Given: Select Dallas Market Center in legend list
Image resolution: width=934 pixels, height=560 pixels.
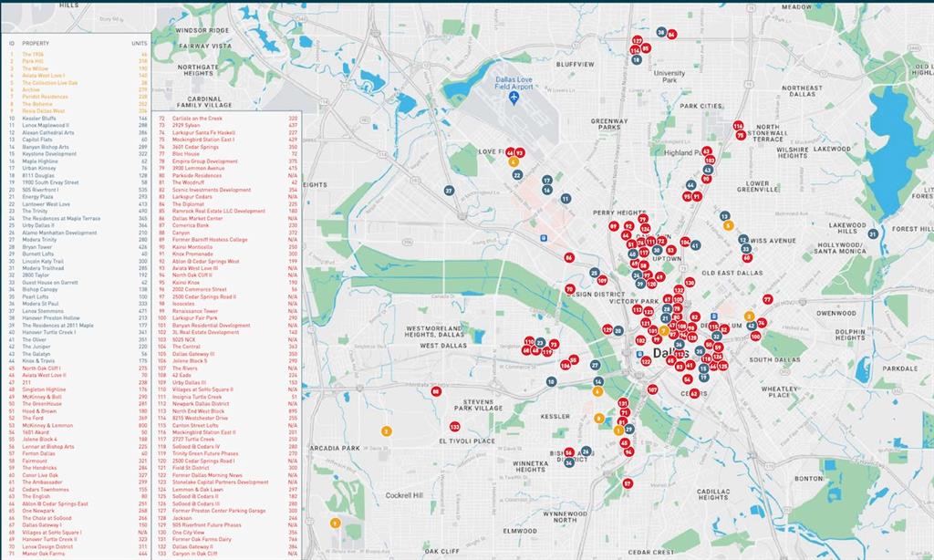Looking at the screenshot, I should point(197,219).
